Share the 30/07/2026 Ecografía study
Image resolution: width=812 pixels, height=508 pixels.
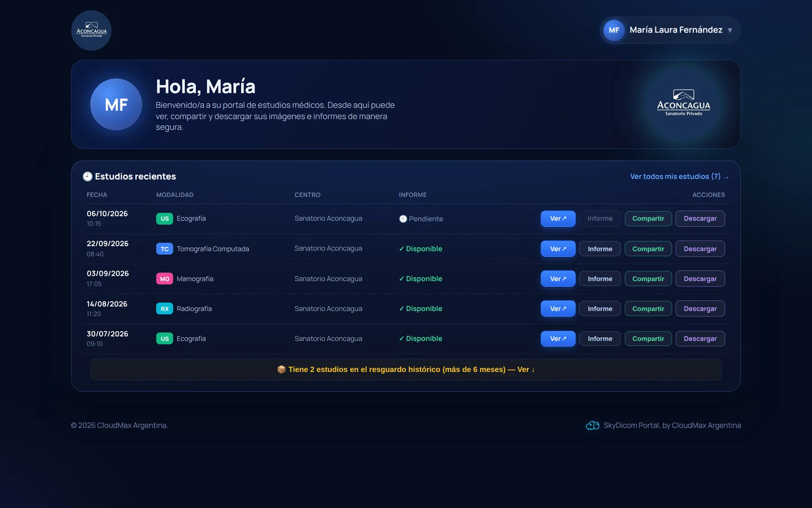(648, 339)
